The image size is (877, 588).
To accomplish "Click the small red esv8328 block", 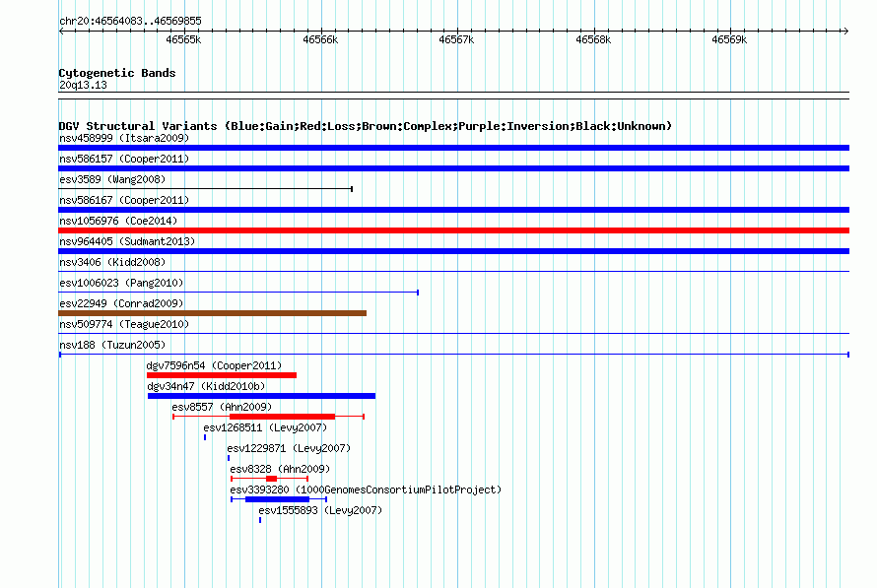I will [x=271, y=479].
